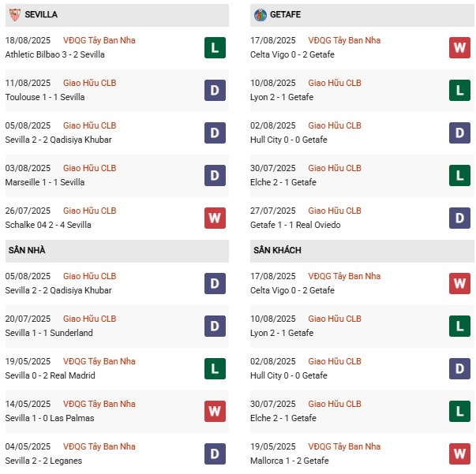Click the Hull City 0-0 Getafe result under SÂN KHÁCH
This screenshot has width=476, height=474.
coord(289,375)
